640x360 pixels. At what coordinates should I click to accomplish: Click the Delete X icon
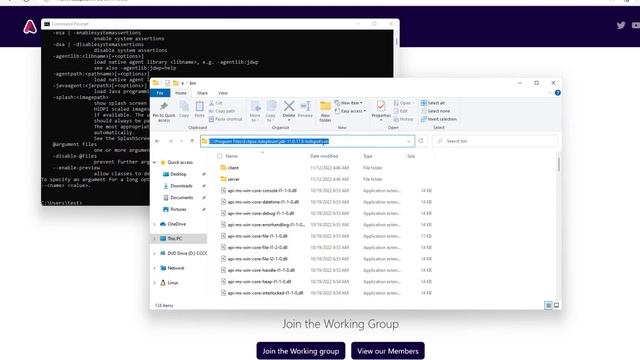tap(289, 106)
